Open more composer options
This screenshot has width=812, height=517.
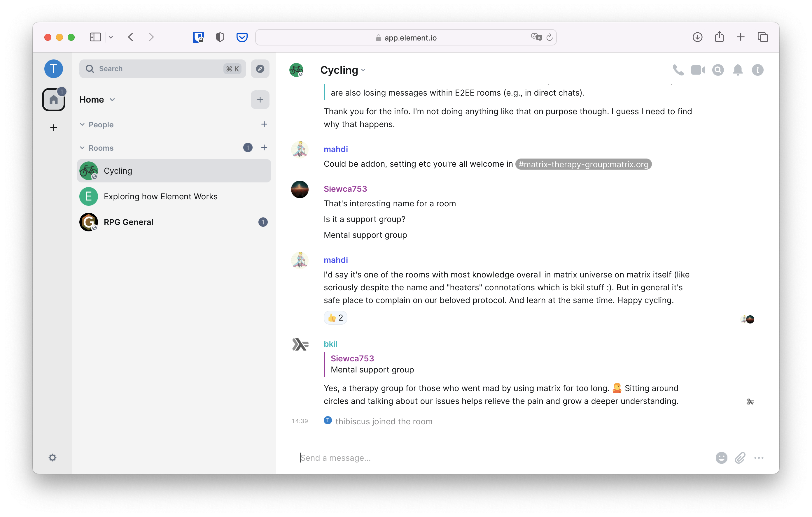(759, 458)
